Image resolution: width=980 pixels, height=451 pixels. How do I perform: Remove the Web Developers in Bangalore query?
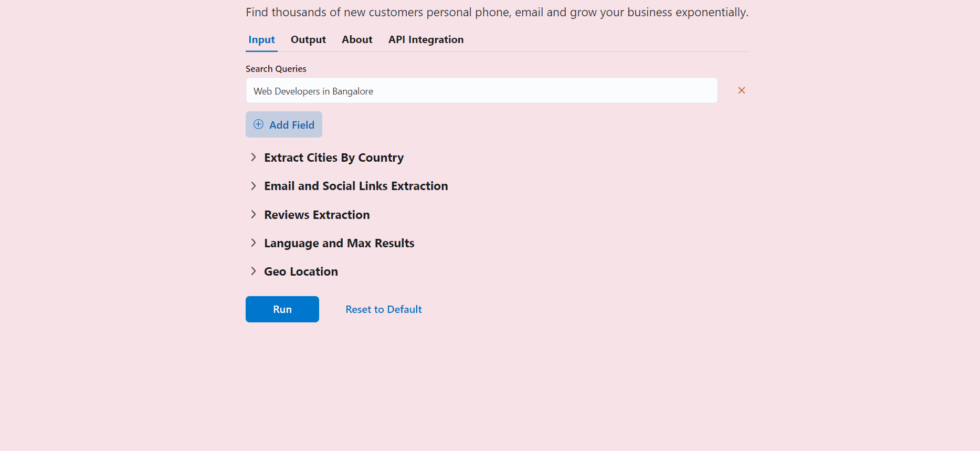[741, 90]
